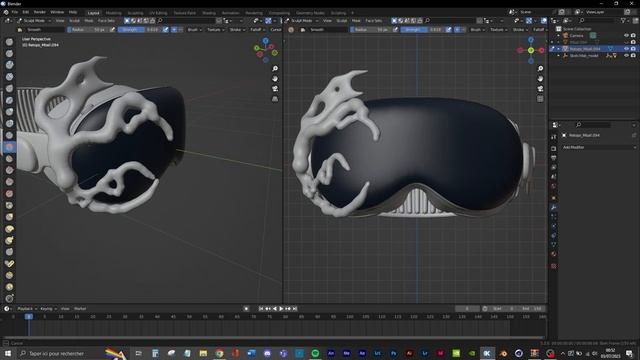Image resolution: width=640 pixels, height=360 pixels.
Task: Click zoom magnifier in right viewport
Action: [540, 69]
